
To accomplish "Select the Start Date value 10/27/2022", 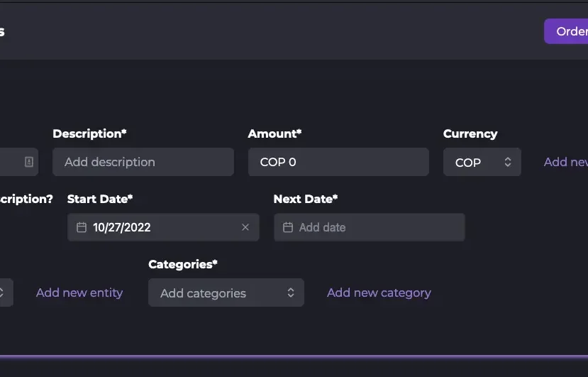I will tap(122, 227).
